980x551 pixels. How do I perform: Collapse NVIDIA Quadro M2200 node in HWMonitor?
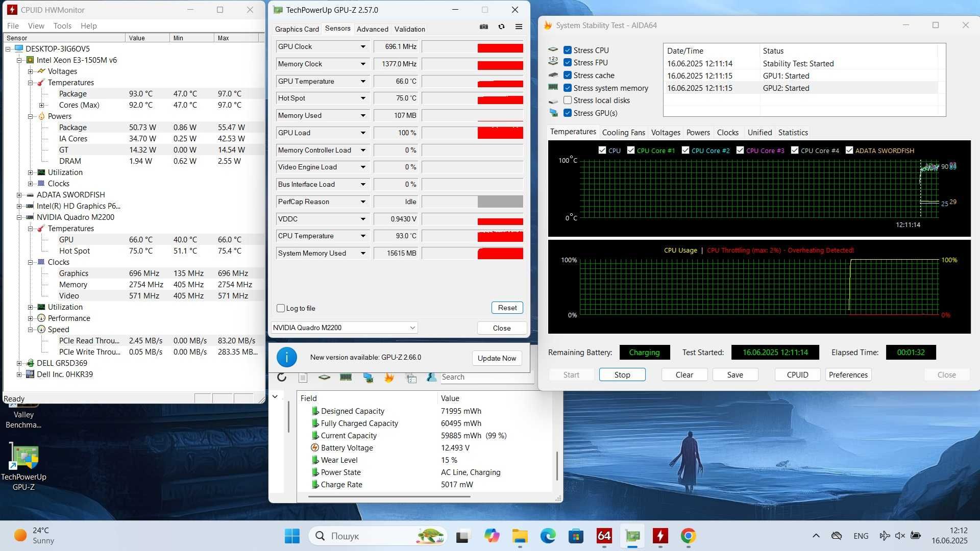pos(19,217)
